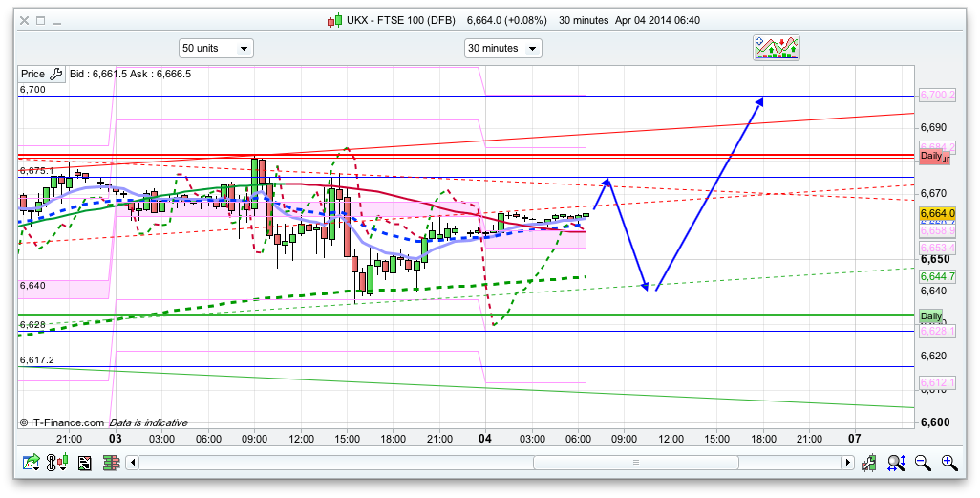
Task: Open the indicators and trading systems icon
Action: pos(776,48)
